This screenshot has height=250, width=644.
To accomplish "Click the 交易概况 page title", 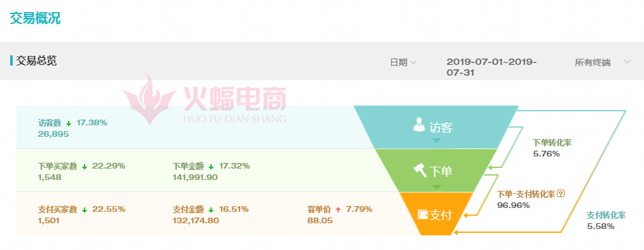I will tap(36, 18).
